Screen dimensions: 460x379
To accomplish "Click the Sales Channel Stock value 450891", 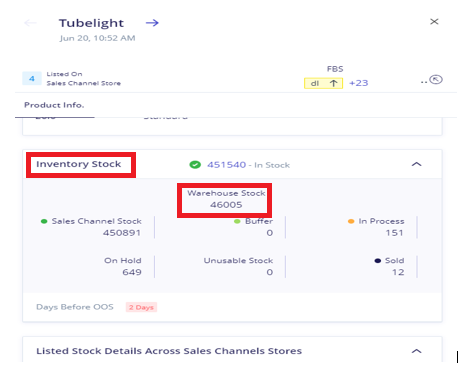I will pos(122,233).
